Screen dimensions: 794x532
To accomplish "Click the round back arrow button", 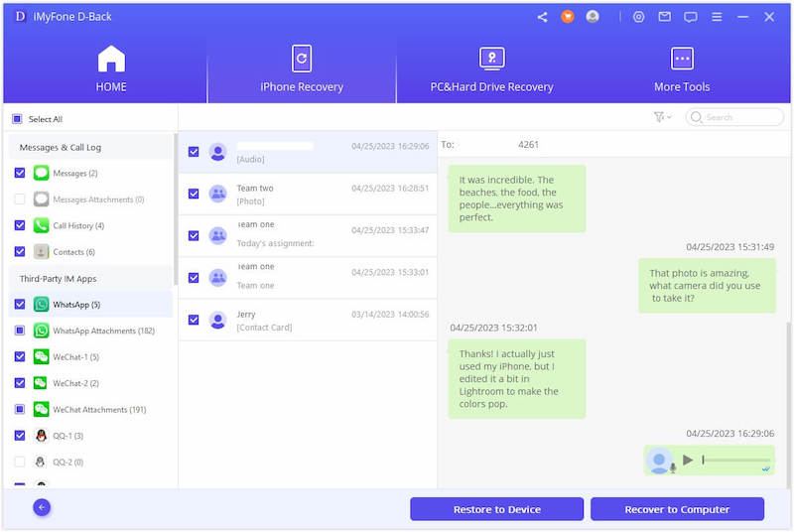I will click(x=42, y=507).
